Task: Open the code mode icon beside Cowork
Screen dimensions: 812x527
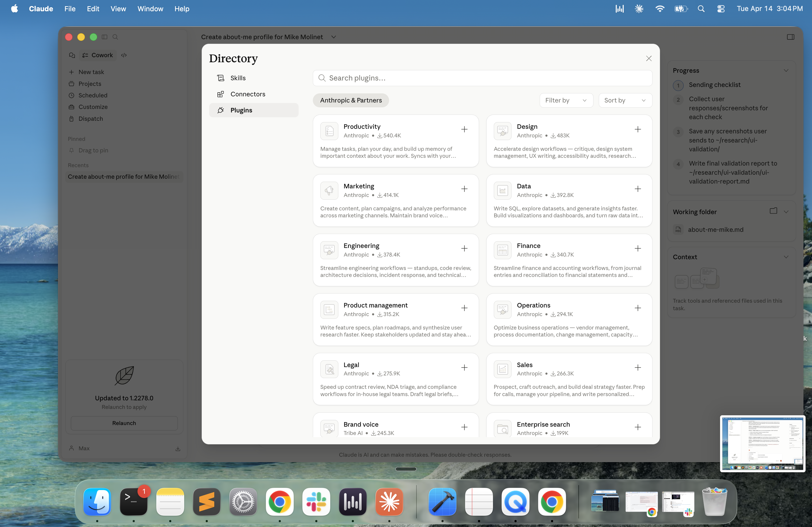Action: point(124,55)
